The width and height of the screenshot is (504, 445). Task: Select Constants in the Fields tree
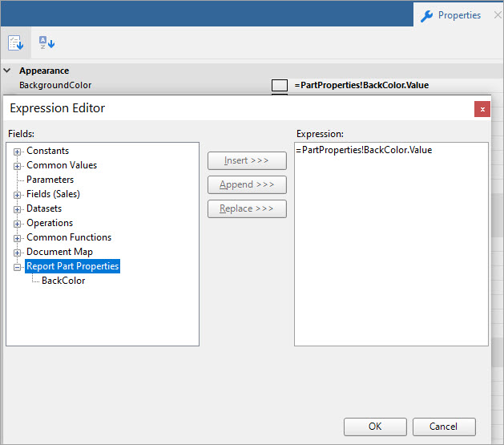coord(47,151)
